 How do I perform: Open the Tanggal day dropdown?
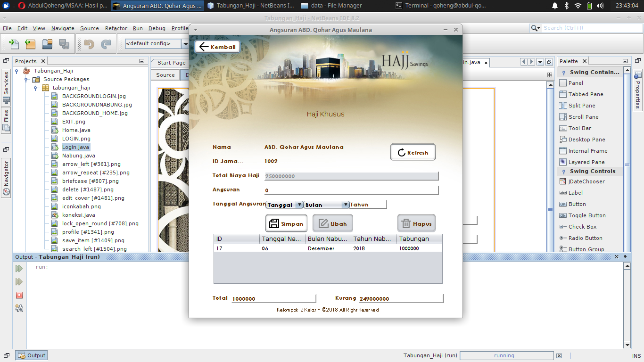285,205
